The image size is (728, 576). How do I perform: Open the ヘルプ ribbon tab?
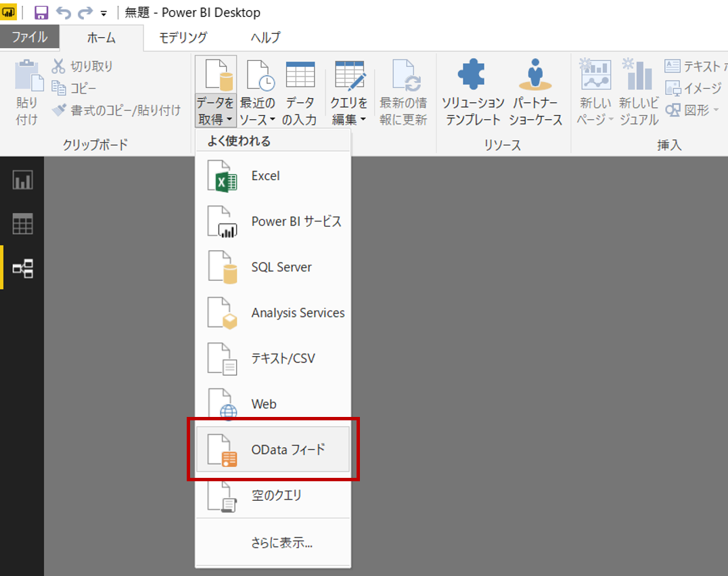coord(265,37)
